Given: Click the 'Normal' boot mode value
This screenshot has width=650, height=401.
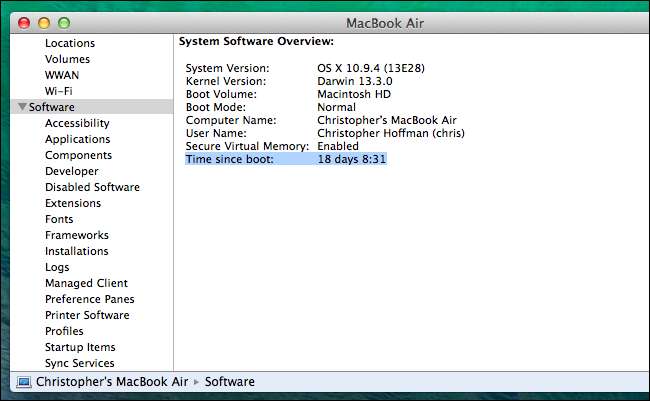Looking at the screenshot, I should click(x=337, y=107).
